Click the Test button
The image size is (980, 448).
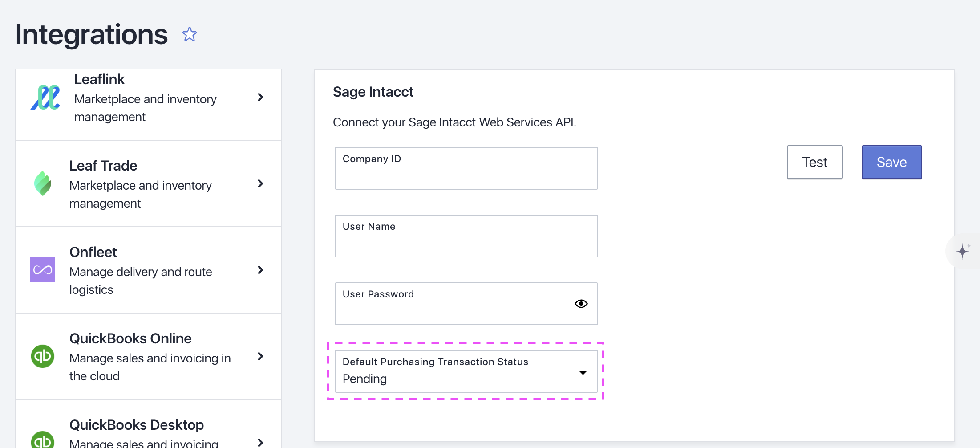click(x=814, y=162)
